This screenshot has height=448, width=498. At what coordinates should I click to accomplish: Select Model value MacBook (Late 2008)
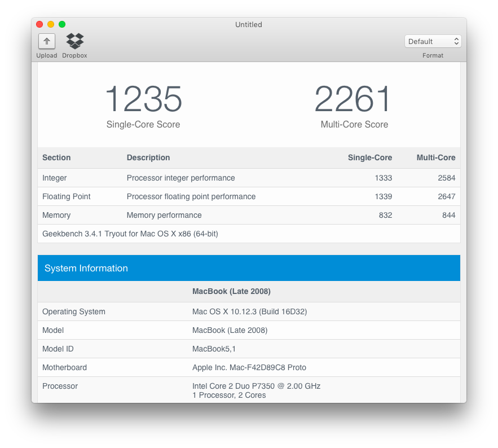coord(230,331)
